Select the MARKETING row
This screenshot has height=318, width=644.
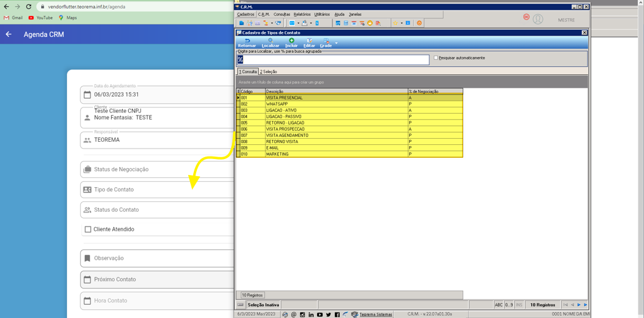tap(350, 153)
